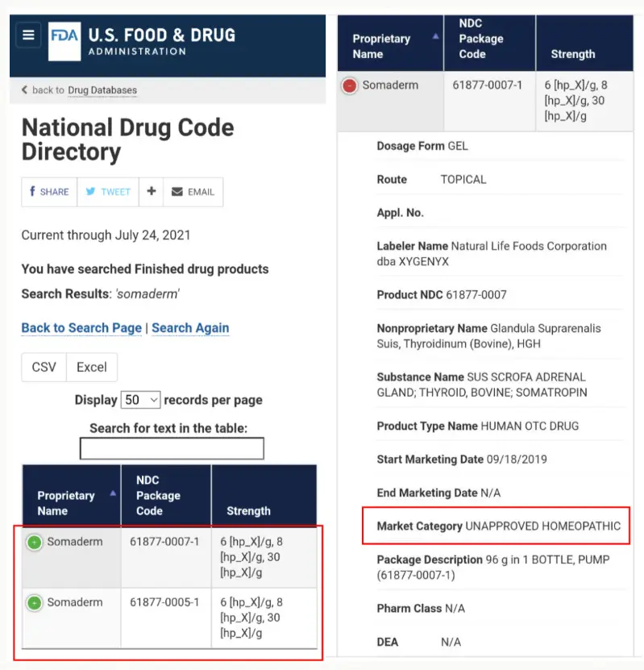Export results as CSV
The height and width of the screenshot is (670, 644).
coord(44,367)
